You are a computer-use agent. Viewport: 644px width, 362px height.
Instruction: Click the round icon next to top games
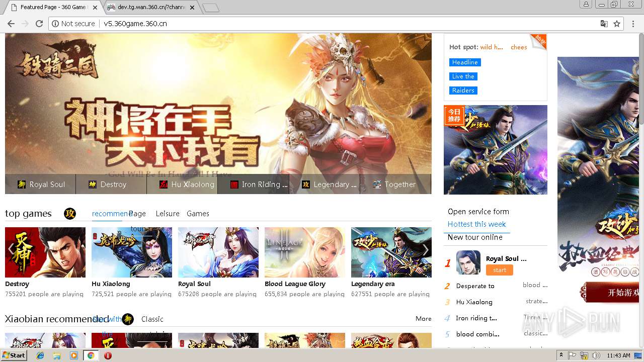pos(70,214)
